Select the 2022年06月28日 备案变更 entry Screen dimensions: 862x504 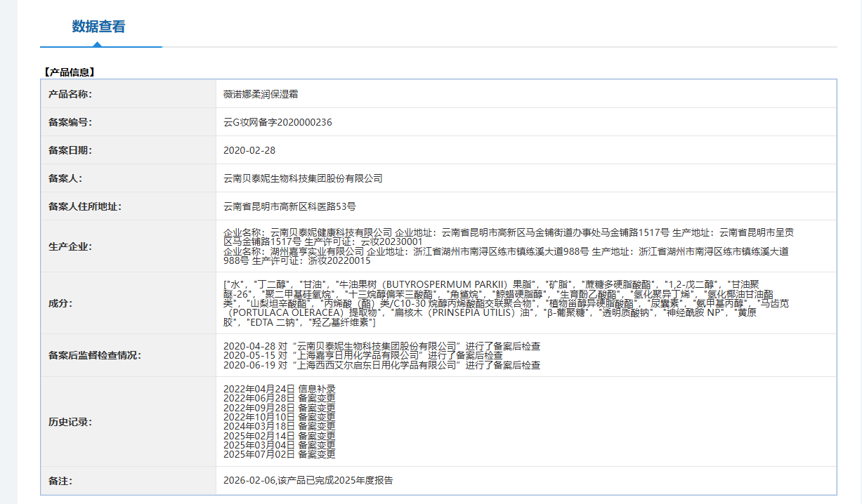tap(279, 398)
